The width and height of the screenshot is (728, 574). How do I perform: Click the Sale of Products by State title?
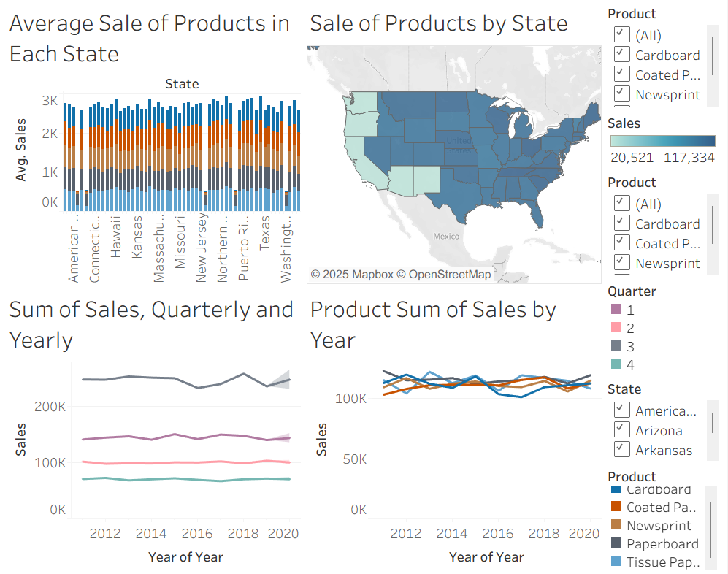(439, 23)
